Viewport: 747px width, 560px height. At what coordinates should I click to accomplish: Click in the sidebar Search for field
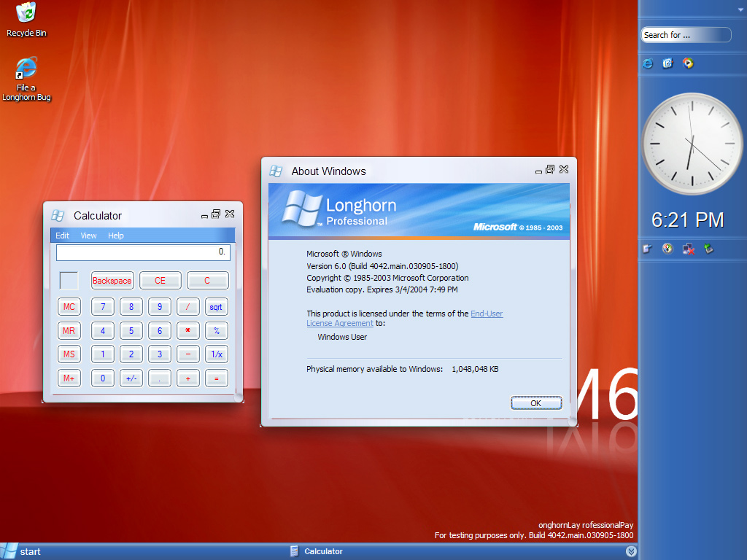pyautogui.click(x=686, y=35)
